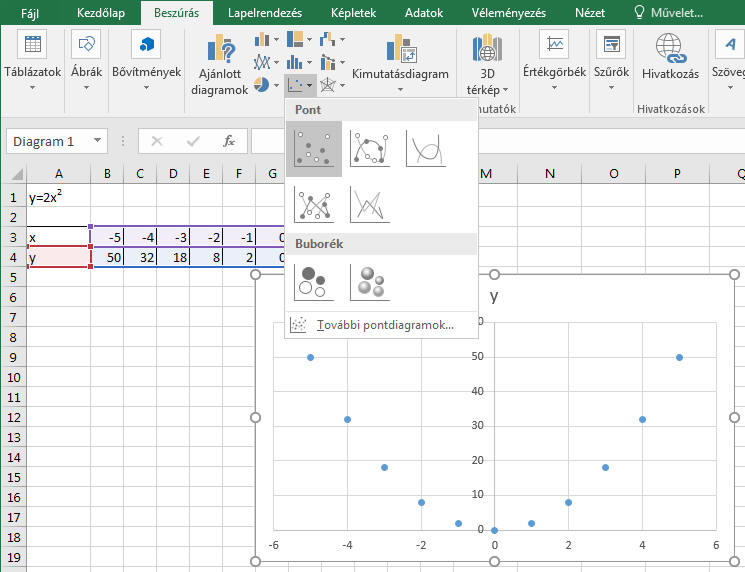
Task: Select scatter with straight lines and markers
Action: [x=314, y=204]
